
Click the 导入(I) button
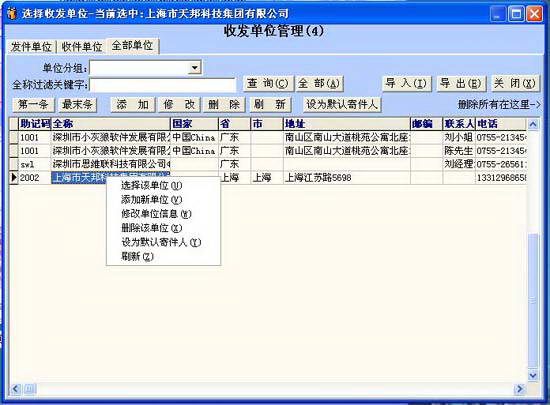pos(406,84)
